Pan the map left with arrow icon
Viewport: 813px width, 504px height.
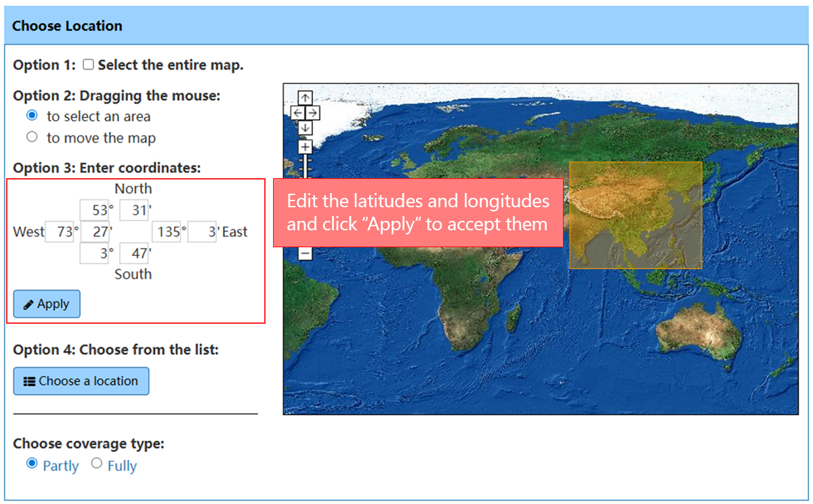point(298,112)
